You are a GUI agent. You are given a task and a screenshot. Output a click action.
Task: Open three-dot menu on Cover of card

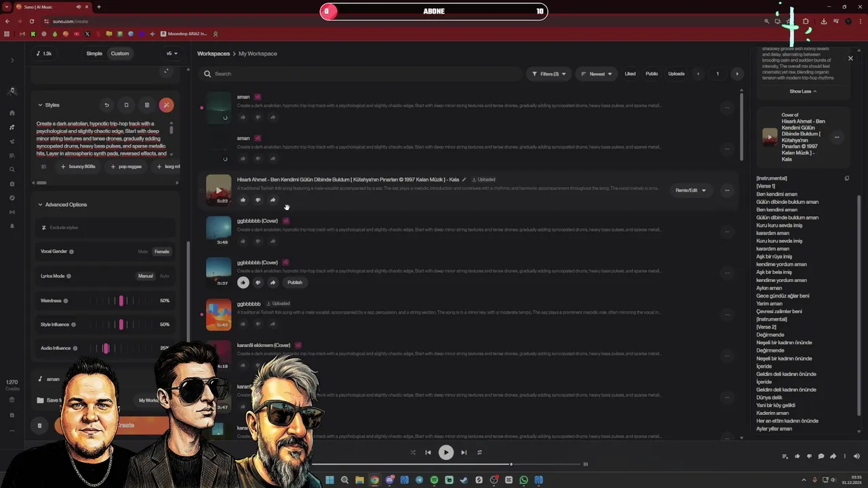point(837,138)
